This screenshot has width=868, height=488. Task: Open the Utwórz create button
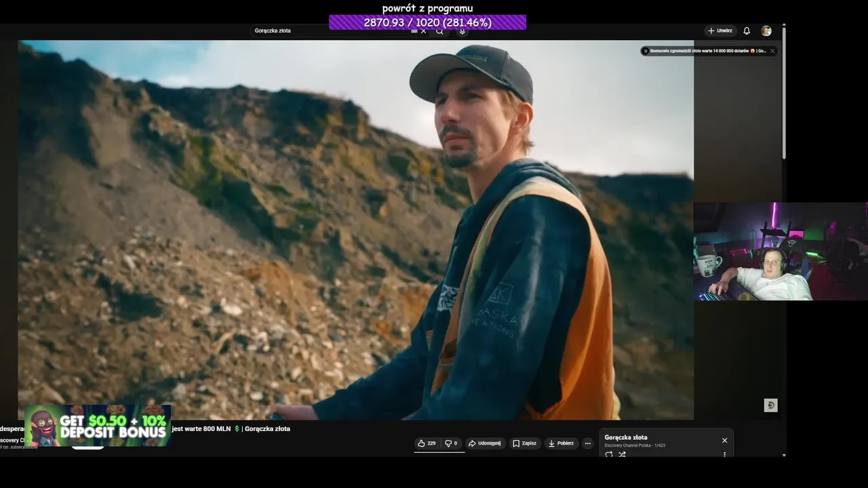point(720,31)
